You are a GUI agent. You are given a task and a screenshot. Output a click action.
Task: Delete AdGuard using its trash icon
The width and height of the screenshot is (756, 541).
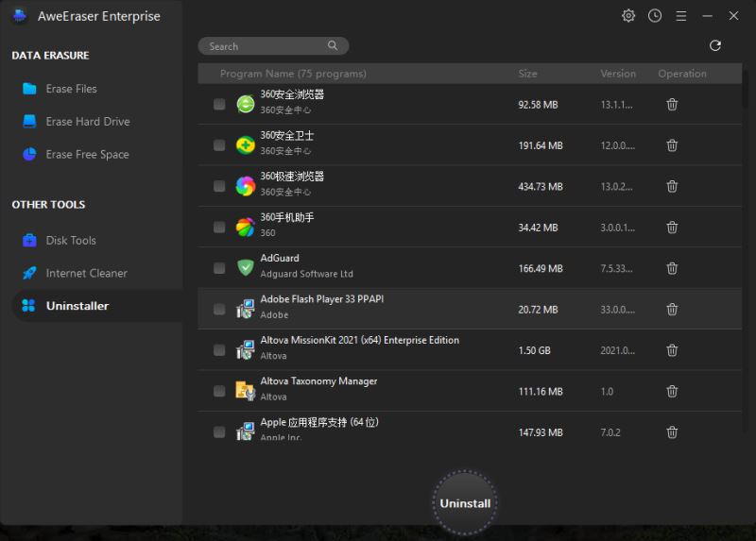pyautogui.click(x=672, y=268)
